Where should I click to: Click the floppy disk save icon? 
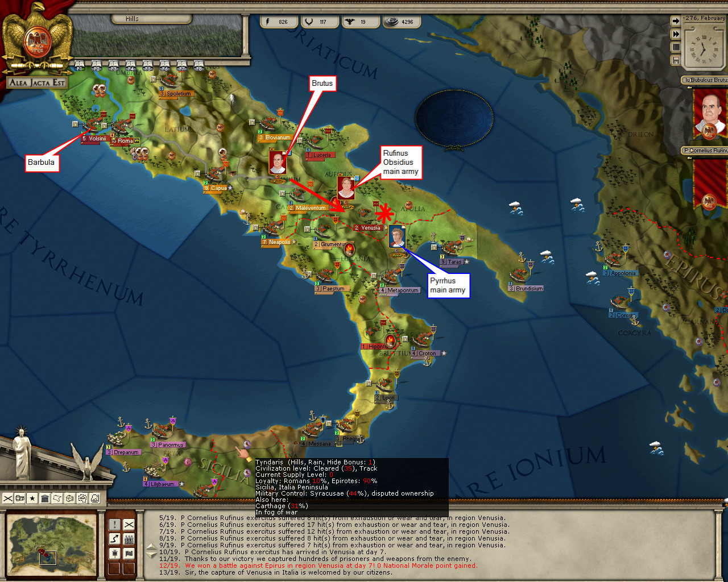pos(676,60)
